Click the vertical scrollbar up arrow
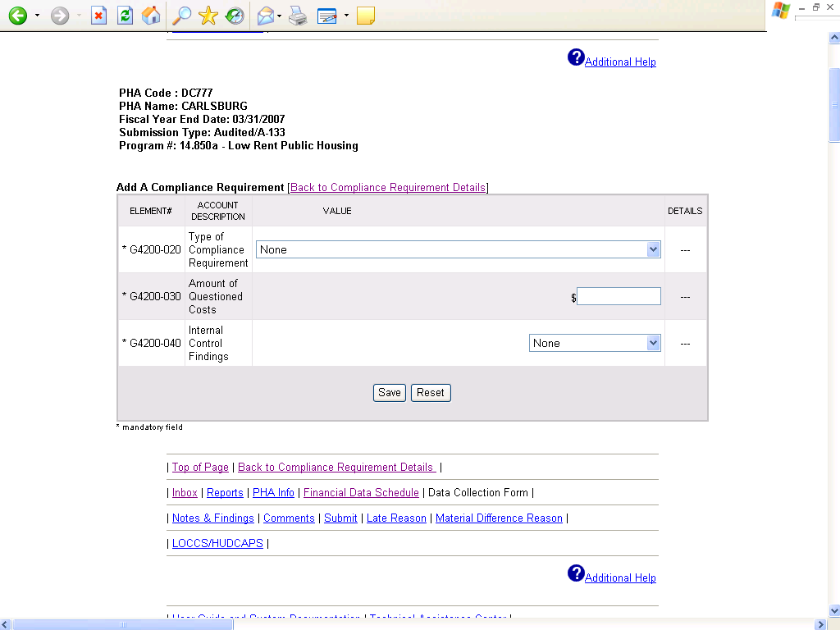Viewport: 840px width, 630px height. coord(834,38)
